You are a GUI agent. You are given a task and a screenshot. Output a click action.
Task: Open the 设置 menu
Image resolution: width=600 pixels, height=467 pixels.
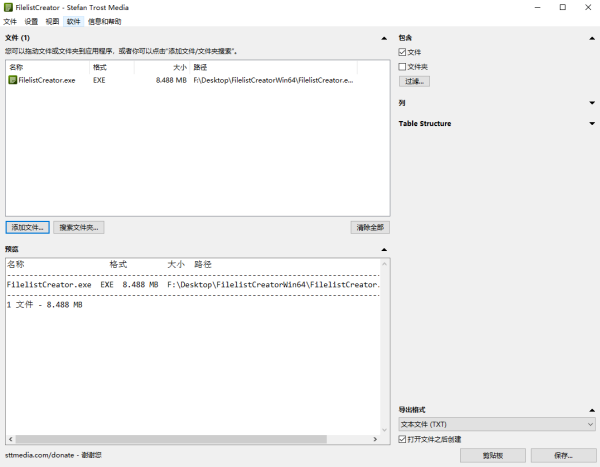click(31, 21)
